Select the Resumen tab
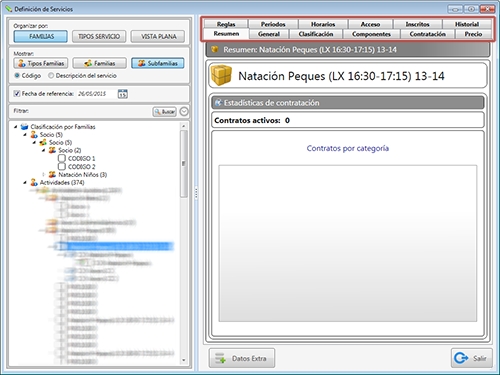The width and height of the screenshot is (500, 375). [226, 34]
